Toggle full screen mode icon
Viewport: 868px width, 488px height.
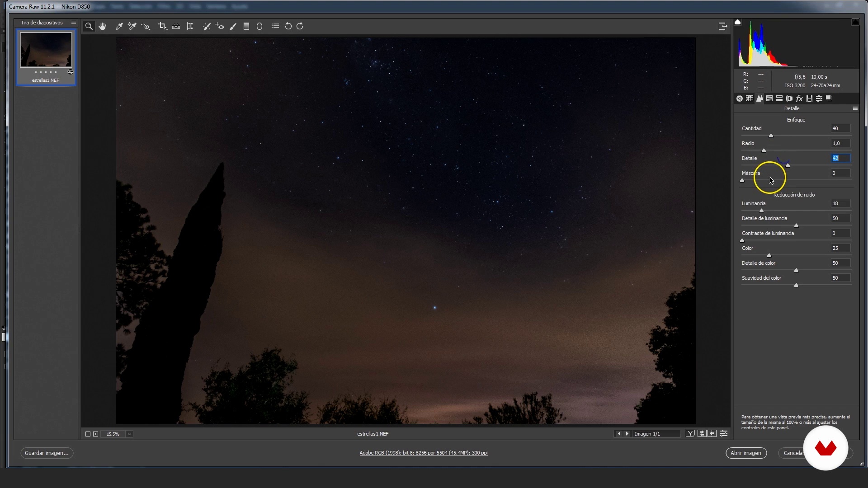pyautogui.click(x=723, y=26)
